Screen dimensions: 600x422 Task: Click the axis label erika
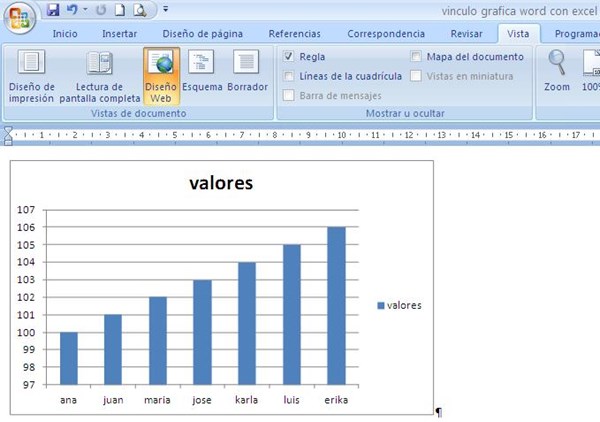pyautogui.click(x=336, y=400)
